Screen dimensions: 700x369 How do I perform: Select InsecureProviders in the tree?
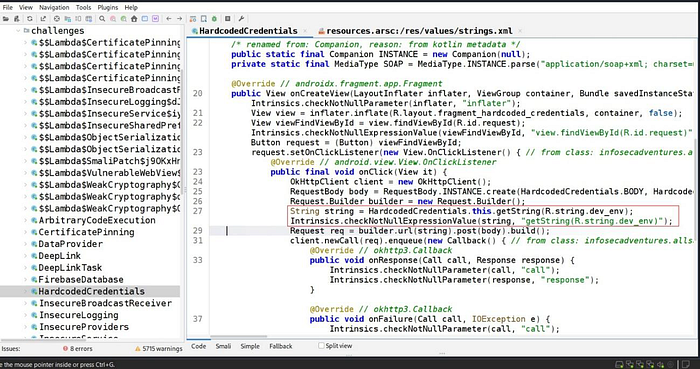click(x=83, y=327)
